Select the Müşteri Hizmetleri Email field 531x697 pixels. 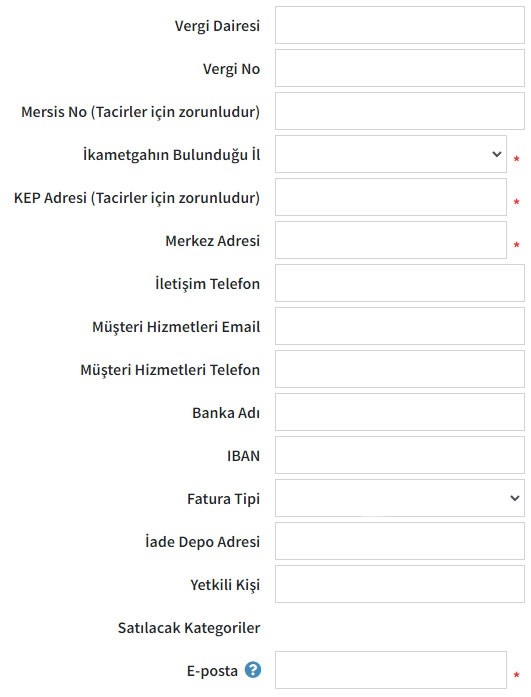pyautogui.click(x=399, y=326)
